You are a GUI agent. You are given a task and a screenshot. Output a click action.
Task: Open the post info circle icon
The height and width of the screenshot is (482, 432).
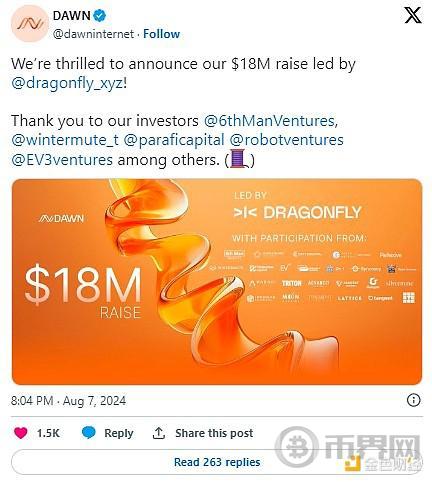414,400
